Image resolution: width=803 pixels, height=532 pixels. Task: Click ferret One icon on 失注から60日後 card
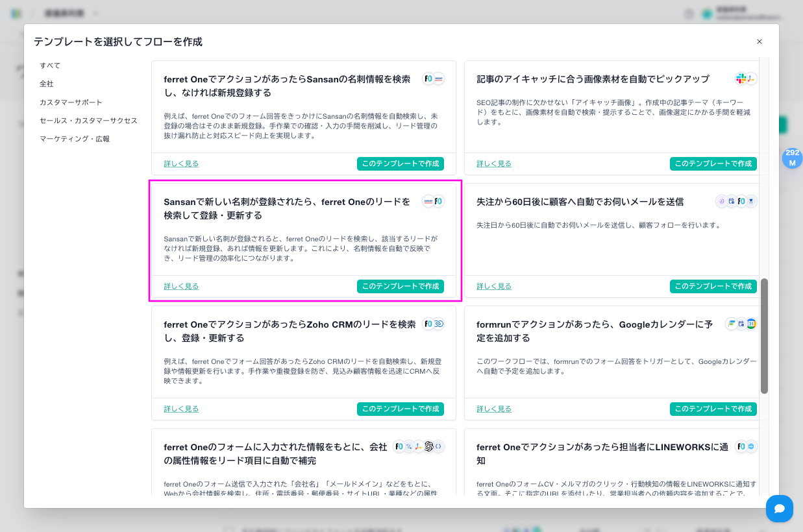pos(741,201)
